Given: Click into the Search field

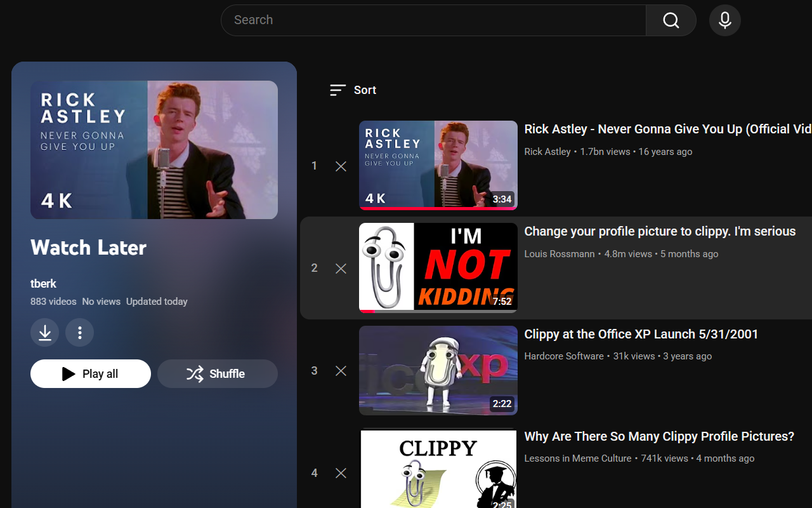Looking at the screenshot, I should pyautogui.click(x=433, y=20).
